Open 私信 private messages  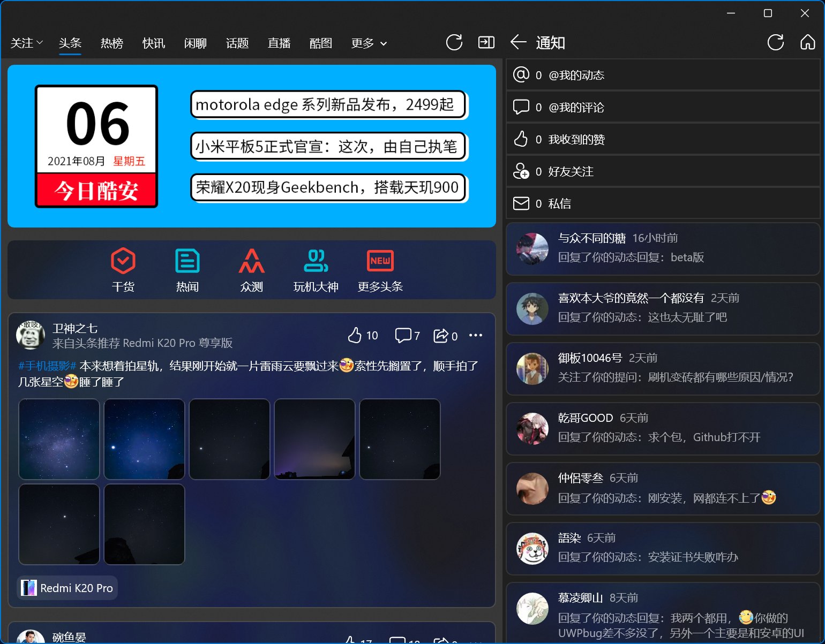(x=663, y=203)
